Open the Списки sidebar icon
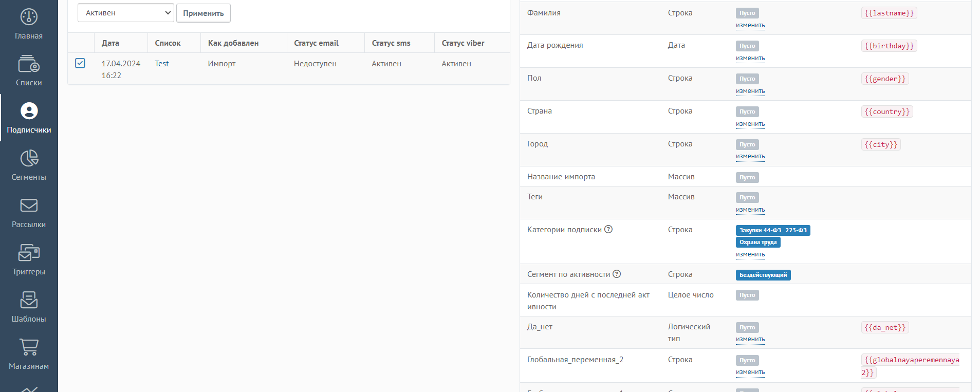 coord(29,64)
